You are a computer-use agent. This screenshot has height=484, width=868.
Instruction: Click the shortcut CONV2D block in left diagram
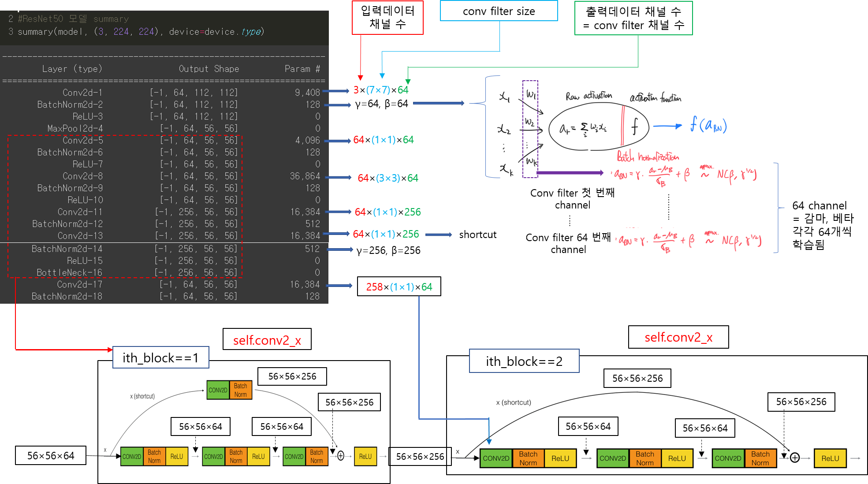tap(218, 390)
